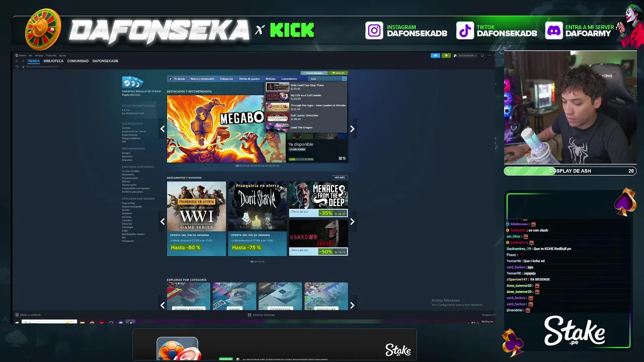The width and height of the screenshot is (644, 362).
Task: Click the blue announcements megaphone icon
Action: (435, 55)
